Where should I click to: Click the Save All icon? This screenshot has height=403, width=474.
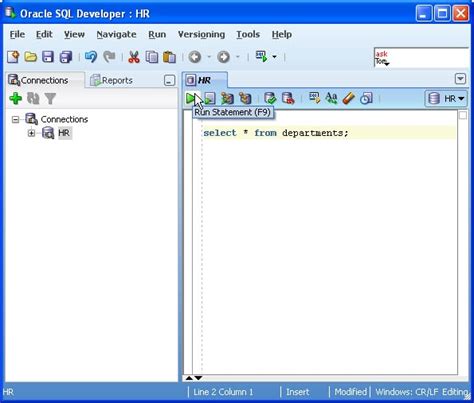coord(66,57)
